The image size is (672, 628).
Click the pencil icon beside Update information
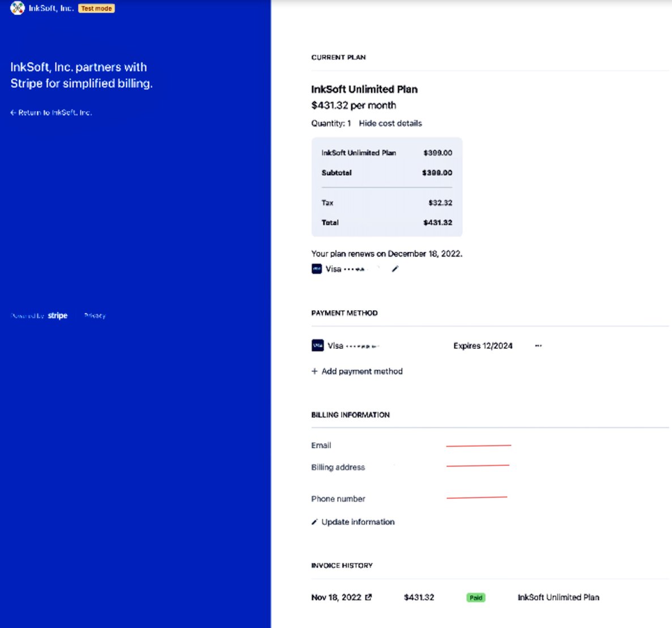[x=314, y=521]
